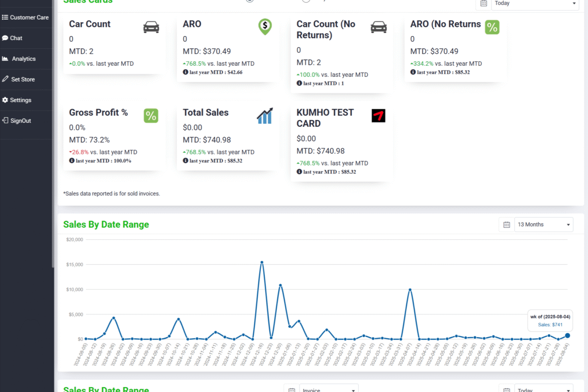Click info icon next to last year MTD $42.66
This screenshot has width=588, height=392.
click(x=185, y=72)
